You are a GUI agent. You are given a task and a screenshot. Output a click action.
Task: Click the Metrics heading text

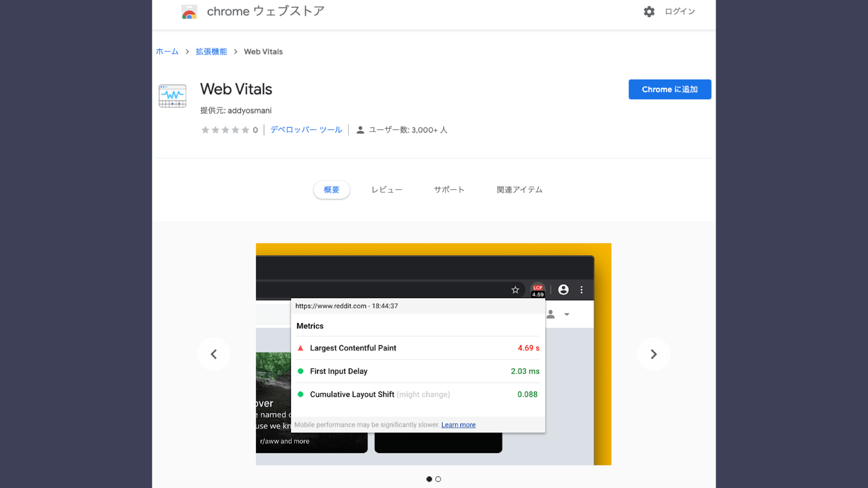[x=310, y=326]
